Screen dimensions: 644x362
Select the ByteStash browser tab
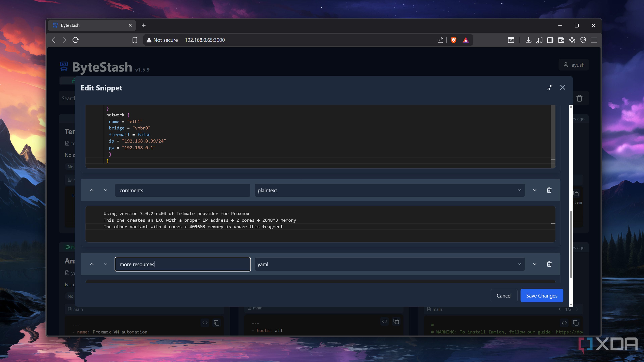tap(92, 25)
